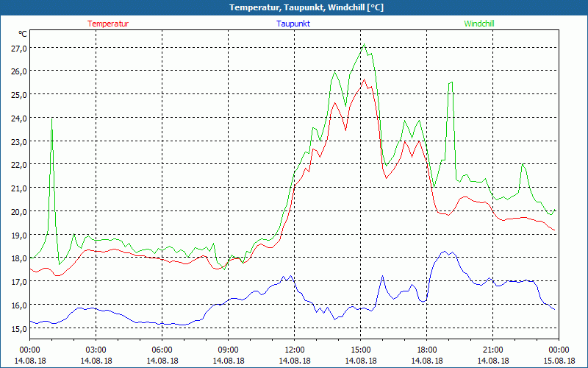Click the red Temperatur legend label
588x368 pixels.
click(x=108, y=24)
